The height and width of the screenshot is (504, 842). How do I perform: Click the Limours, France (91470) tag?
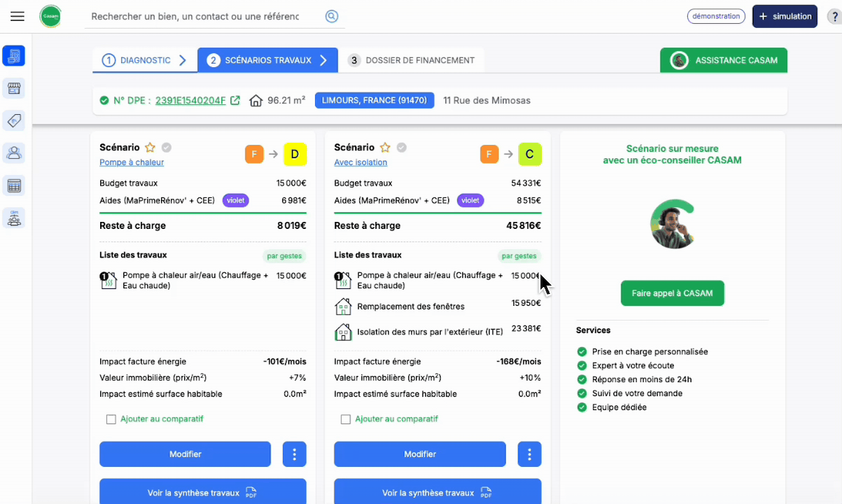point(374,100)
